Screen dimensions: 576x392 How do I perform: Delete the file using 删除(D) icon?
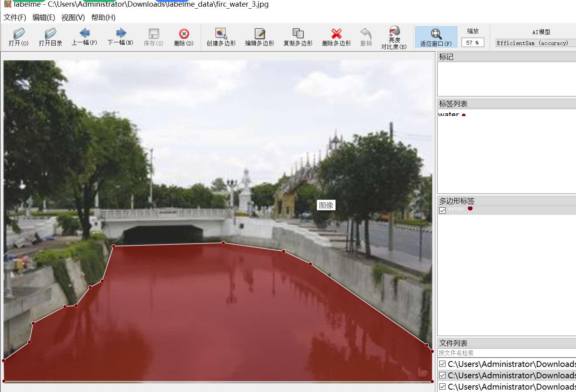[x=183, y=37]
